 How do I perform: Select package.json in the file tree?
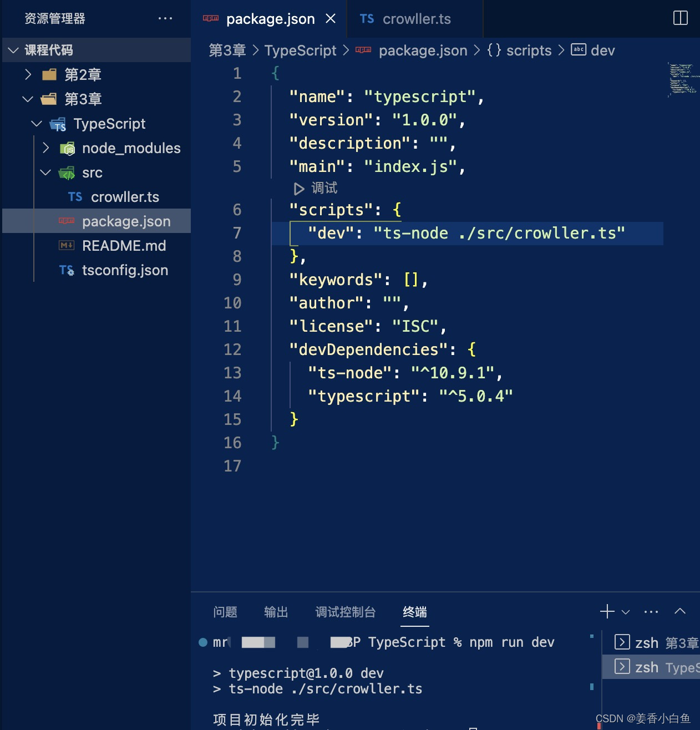click(x=97, y=221)
